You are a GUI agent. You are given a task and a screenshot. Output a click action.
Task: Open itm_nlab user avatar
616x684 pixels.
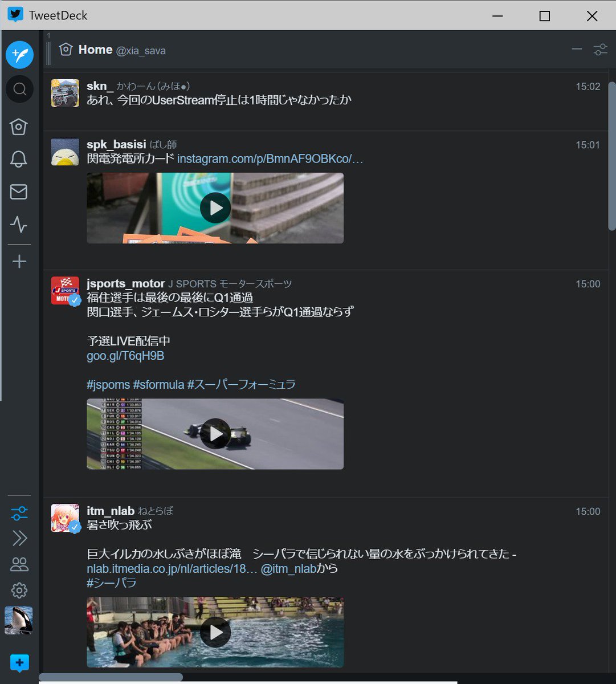click(65, 518)
